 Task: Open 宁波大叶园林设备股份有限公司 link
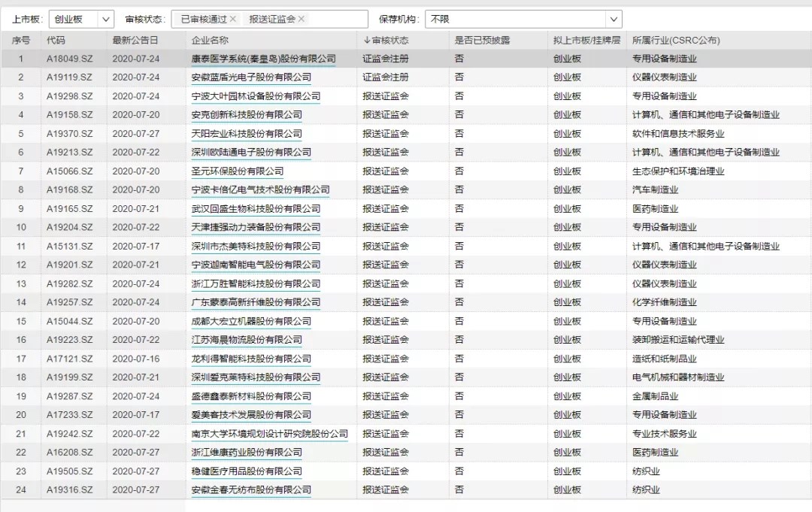coord(256,96)
